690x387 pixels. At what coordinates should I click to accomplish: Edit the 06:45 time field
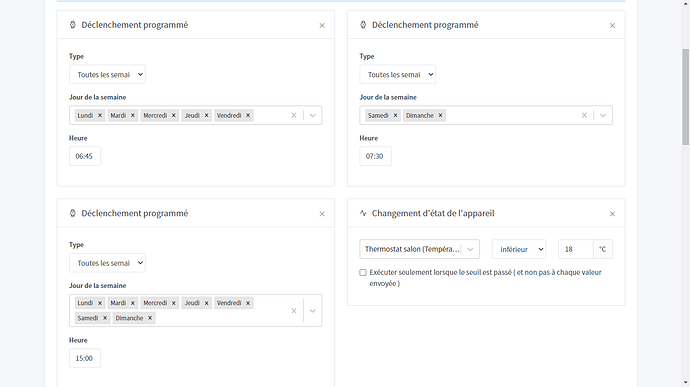pyautogui.click(x=85, y=156)
